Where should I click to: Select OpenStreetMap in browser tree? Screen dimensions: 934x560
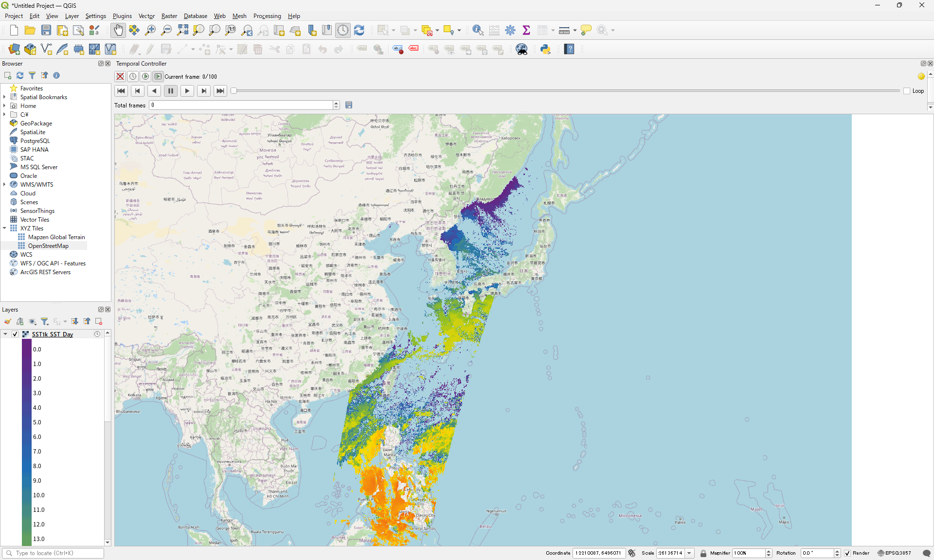(48, 246)
